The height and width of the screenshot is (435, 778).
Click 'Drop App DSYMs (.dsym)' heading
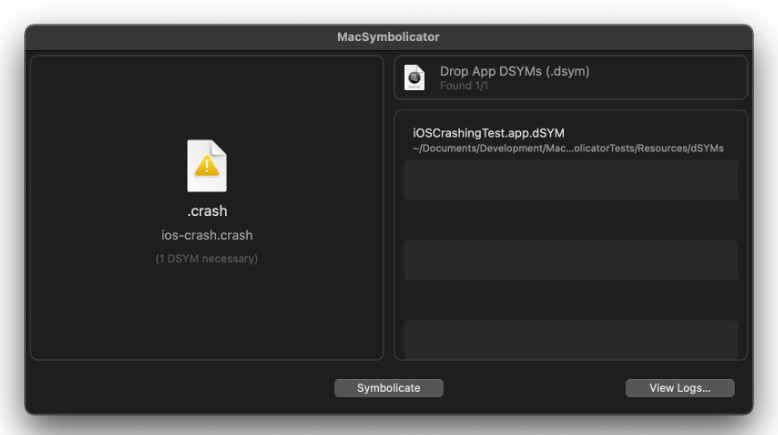(515, 71)
